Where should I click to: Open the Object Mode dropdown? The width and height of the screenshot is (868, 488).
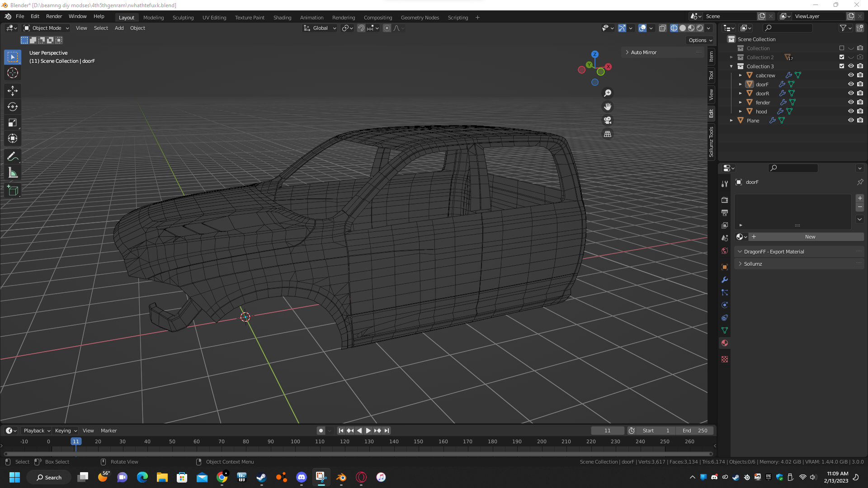(47, 28)
